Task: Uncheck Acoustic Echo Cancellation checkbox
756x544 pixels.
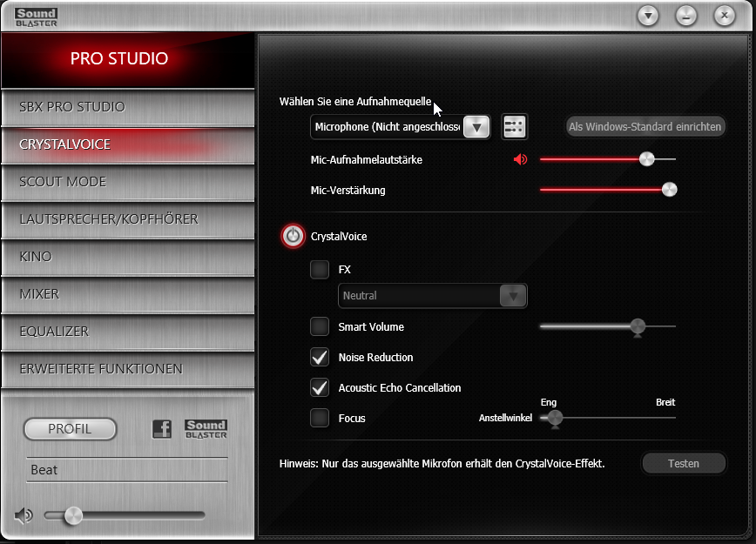Action: click(x=319, y=387)
